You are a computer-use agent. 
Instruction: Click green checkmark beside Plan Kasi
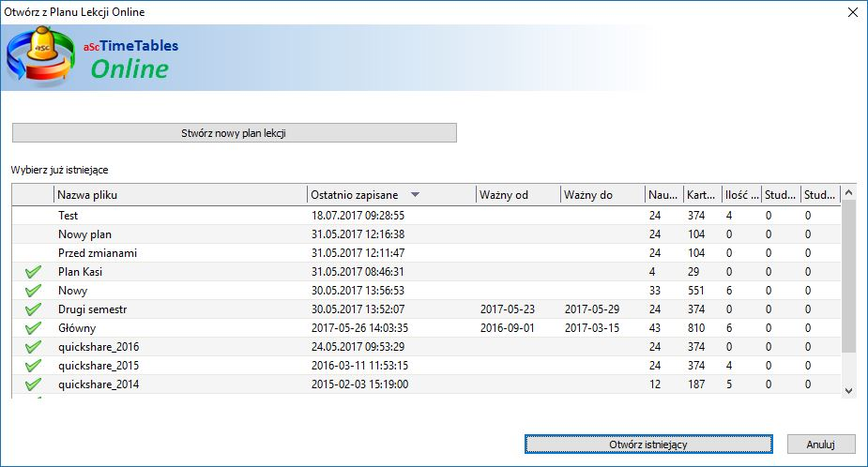coord(34,272)
